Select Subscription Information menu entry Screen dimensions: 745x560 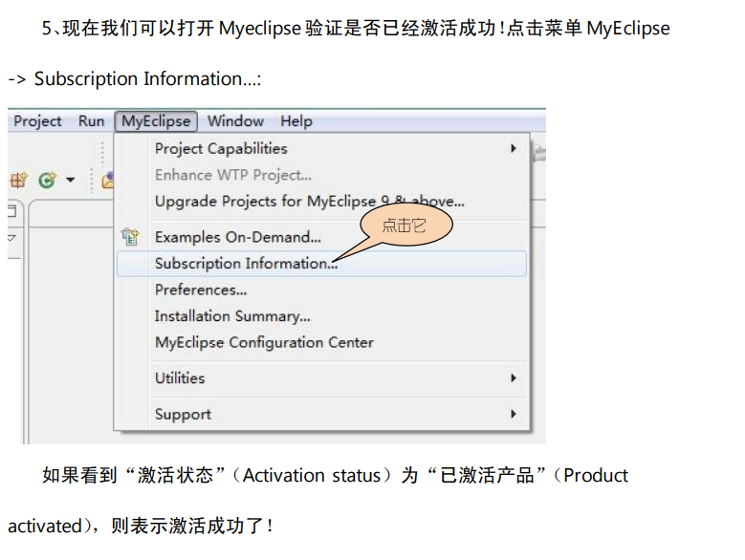[x=321, y=264]
